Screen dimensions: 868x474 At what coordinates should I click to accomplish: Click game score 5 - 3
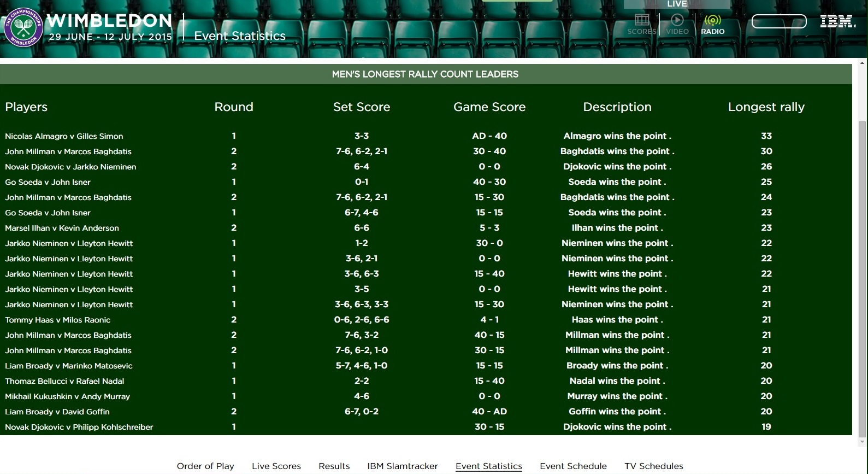tap(489, 228)
